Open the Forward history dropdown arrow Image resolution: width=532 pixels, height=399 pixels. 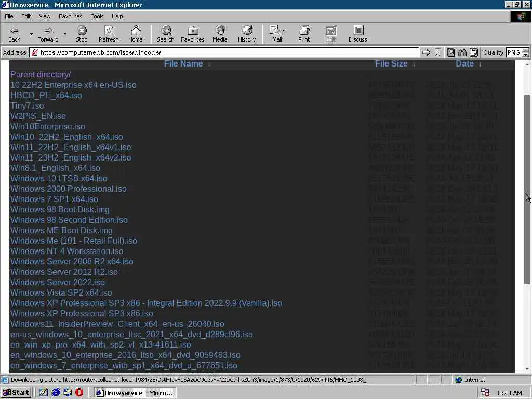point(65,34)
